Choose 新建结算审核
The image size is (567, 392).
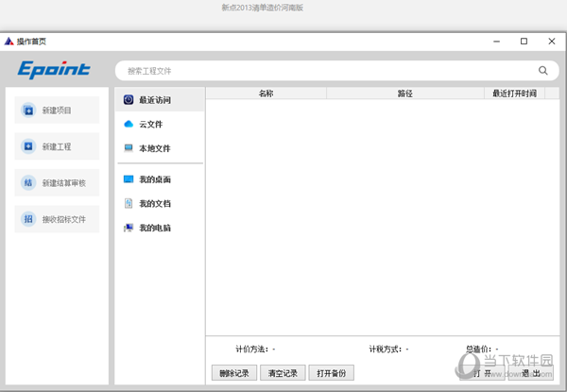click(57, 183)
